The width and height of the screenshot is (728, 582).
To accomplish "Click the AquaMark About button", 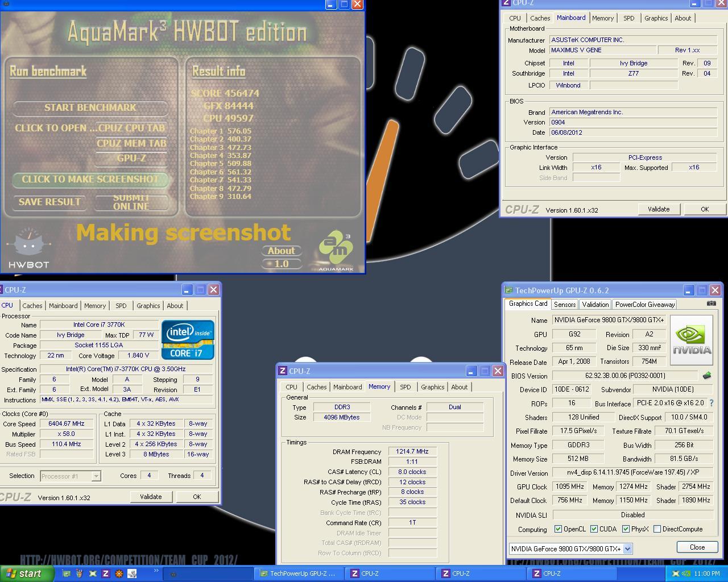I will click(282, 251).
